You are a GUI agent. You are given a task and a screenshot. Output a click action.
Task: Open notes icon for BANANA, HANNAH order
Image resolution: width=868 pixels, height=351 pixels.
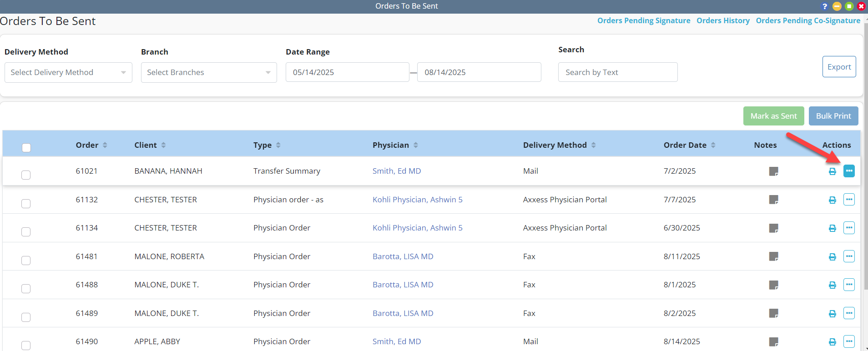click(x=773, y=171)
